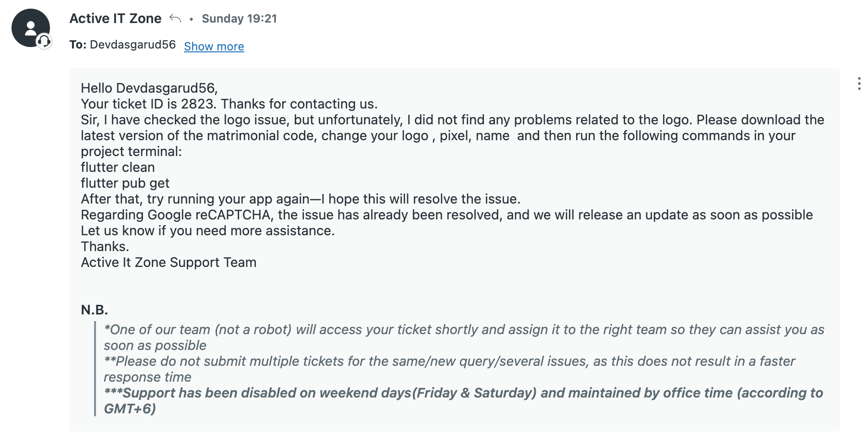Open the three-dot message options menu
The width and height of the screenshot is (868, 434).
pyautogui.click(x=859, y=84)
